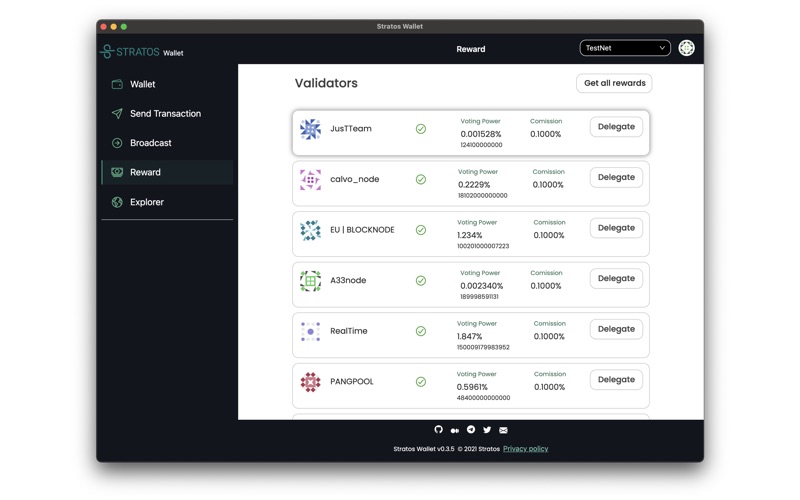Select the Reward menu item
Screen dimensions: 800x500
[167, 172]
